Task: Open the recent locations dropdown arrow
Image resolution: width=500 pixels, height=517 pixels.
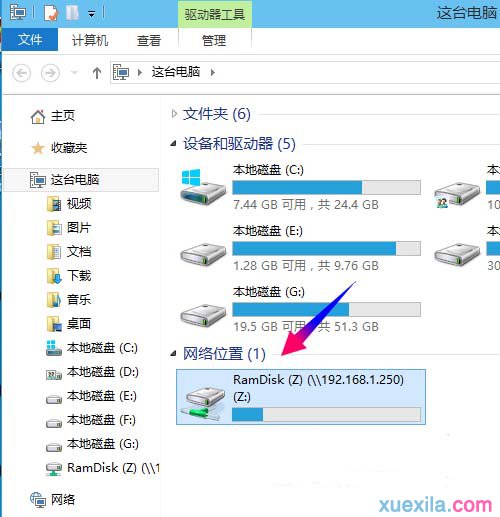Action: 75,72
